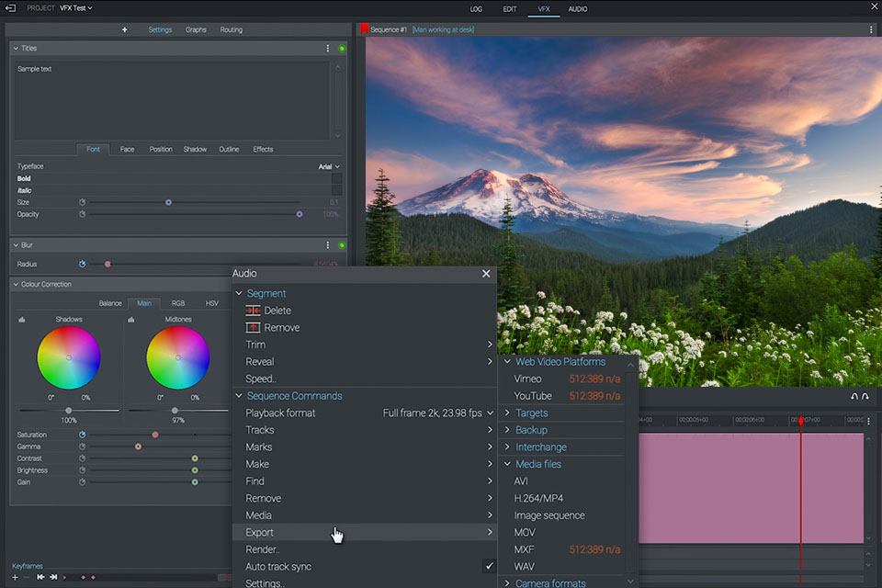Select the RGB colour correction tab
The height and width of the screenshot is (588, 882).
[178, 303]
